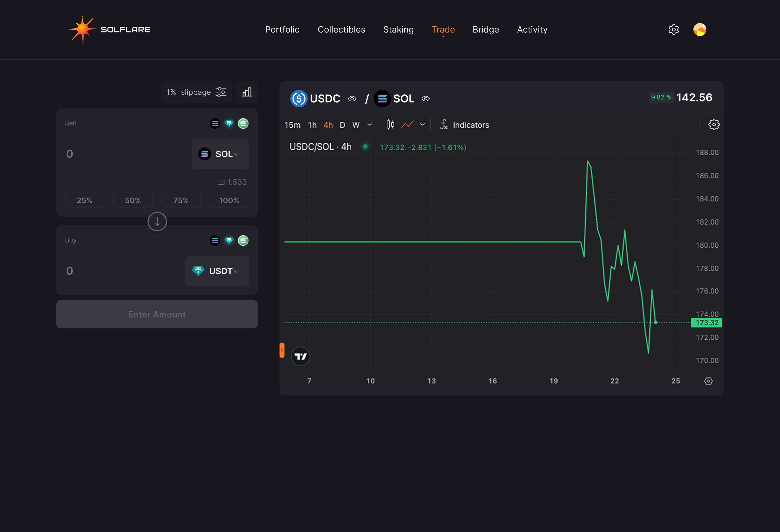Open the USDT buy token dropdown
780x532 pixels.
[217, 271]
